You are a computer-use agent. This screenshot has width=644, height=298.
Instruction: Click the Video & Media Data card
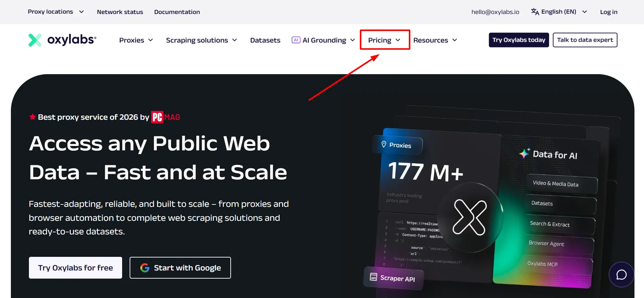(562, 184)
